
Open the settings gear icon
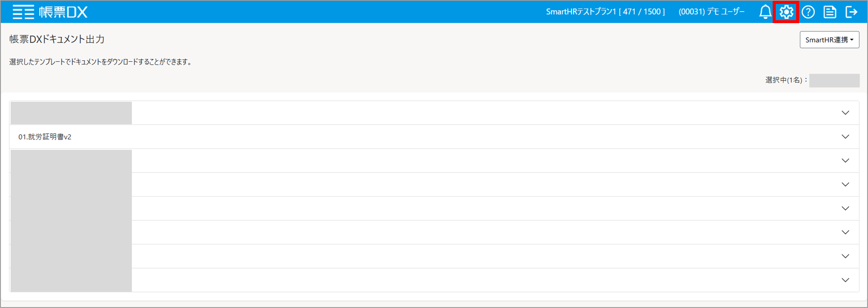point(786,12)
